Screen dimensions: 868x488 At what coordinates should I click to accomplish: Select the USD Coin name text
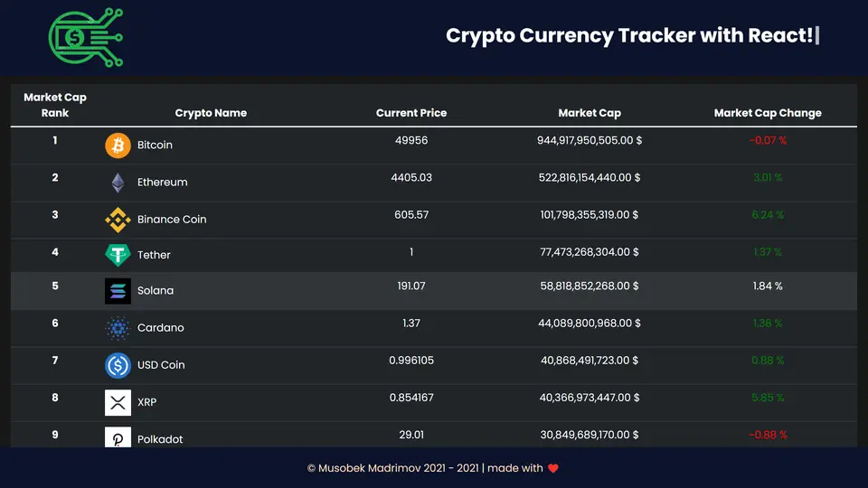point(161,364)
